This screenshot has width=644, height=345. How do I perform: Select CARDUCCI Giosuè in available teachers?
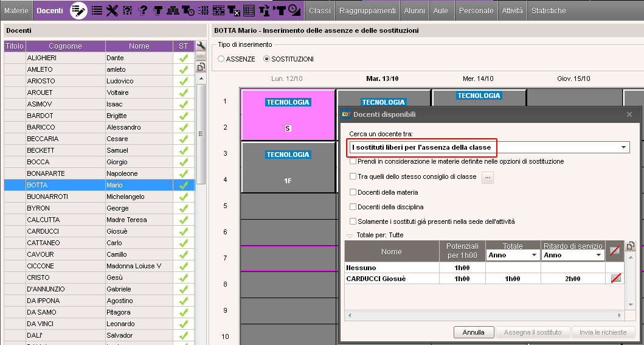tap(484, 279)
